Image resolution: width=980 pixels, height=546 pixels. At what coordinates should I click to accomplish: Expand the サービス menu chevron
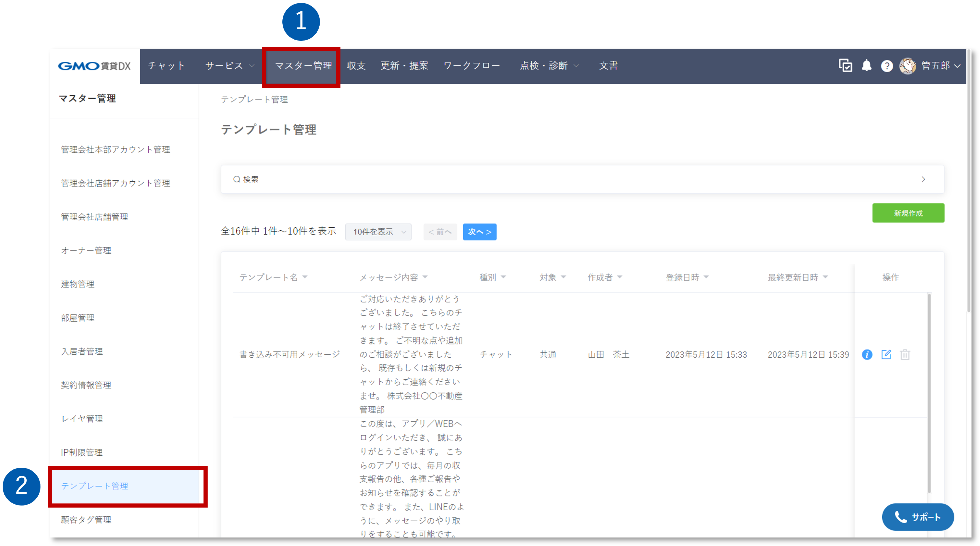[x=252, y=65]
